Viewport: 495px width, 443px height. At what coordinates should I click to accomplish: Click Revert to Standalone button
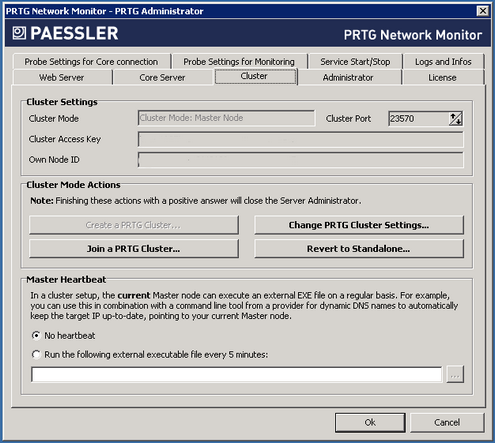359,249
